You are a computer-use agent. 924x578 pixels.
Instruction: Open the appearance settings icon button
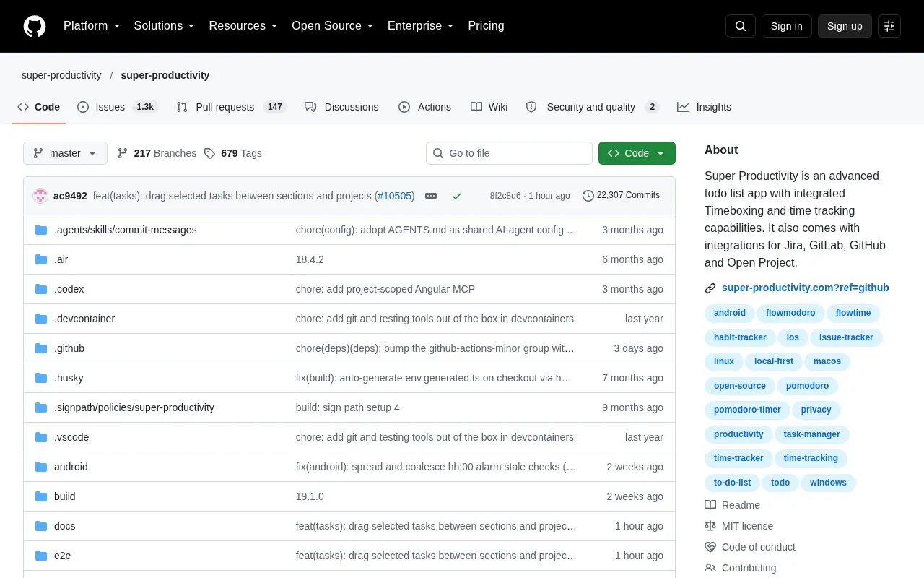[889, 26]
